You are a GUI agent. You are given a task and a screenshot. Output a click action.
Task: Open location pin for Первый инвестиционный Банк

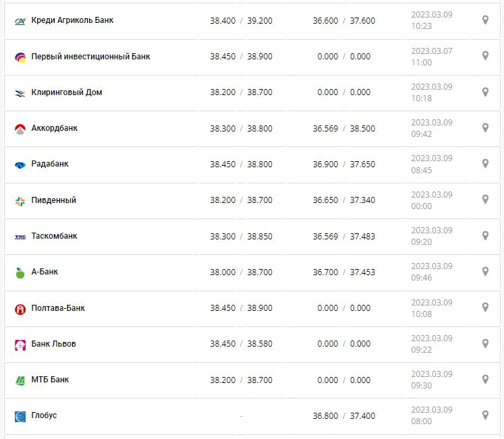pos(484,56)
